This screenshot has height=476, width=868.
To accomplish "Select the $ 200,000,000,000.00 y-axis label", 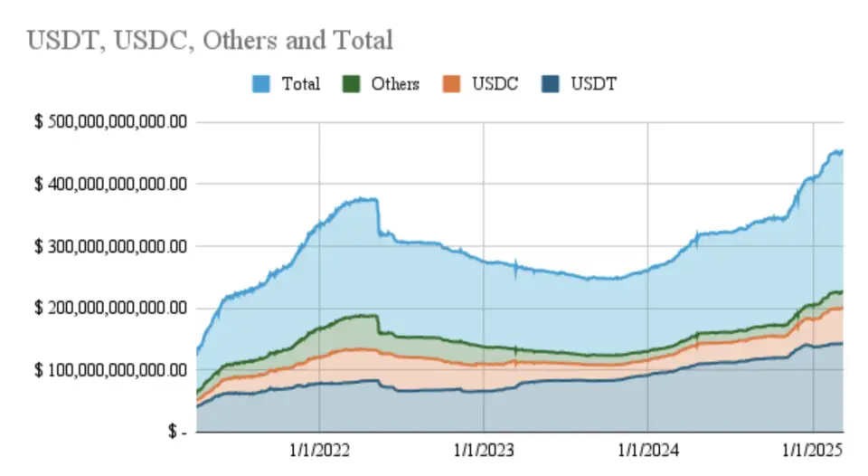I will pyautogui.click(x=109, y=309).
